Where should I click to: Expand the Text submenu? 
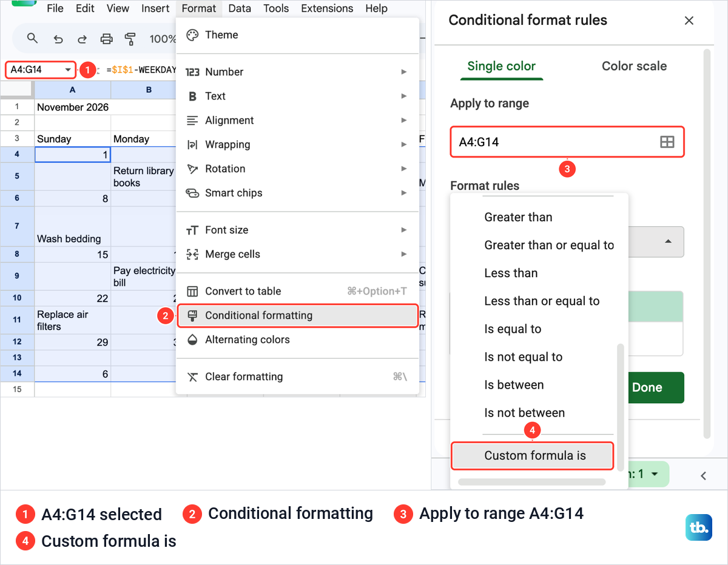(297, 96)
